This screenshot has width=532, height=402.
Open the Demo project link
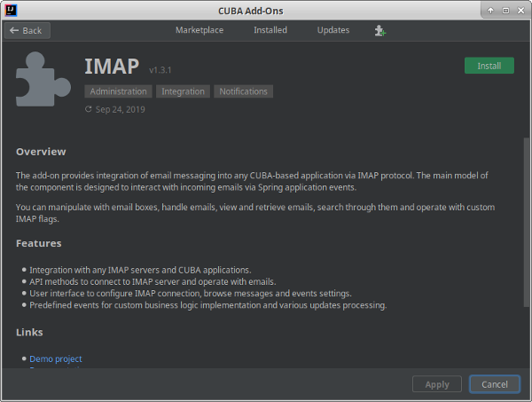pyautogui.click(x=56, y=359)
